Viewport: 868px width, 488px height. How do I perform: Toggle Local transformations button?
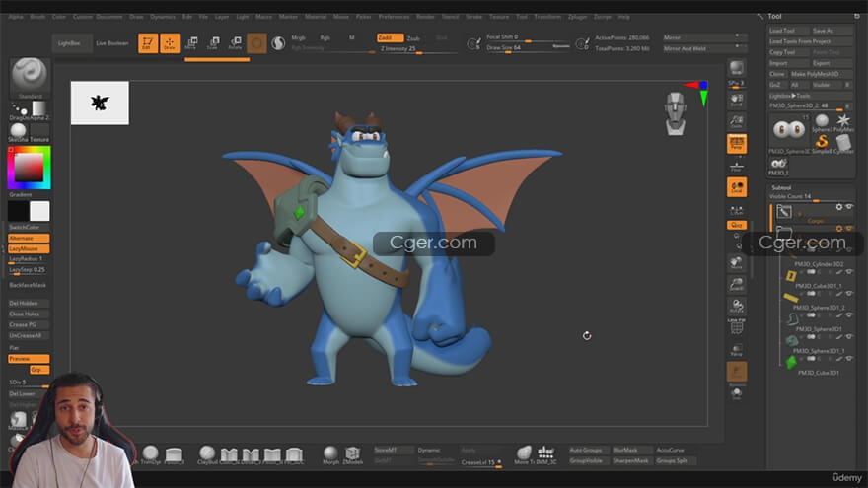(x=736, y=187)
